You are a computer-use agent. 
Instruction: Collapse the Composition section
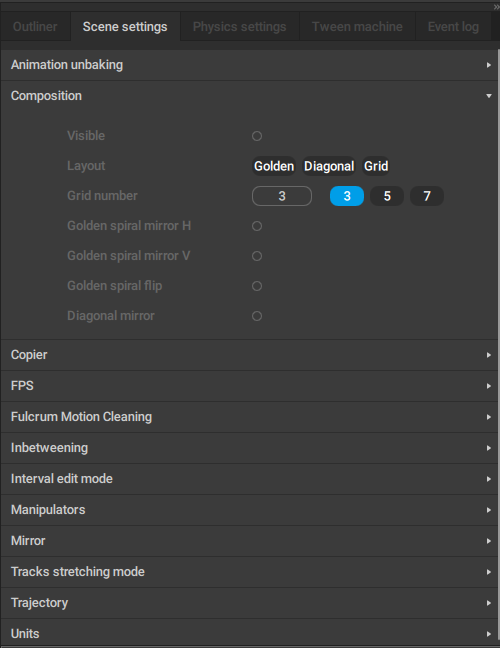[x=249, y=96]
